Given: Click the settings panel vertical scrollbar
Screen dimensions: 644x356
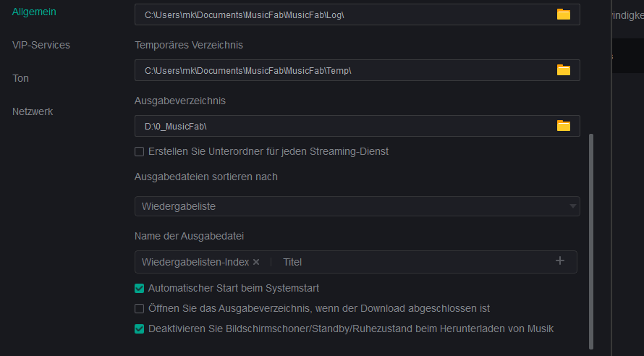Looking at the screenshot, I should tap(591, 239).
